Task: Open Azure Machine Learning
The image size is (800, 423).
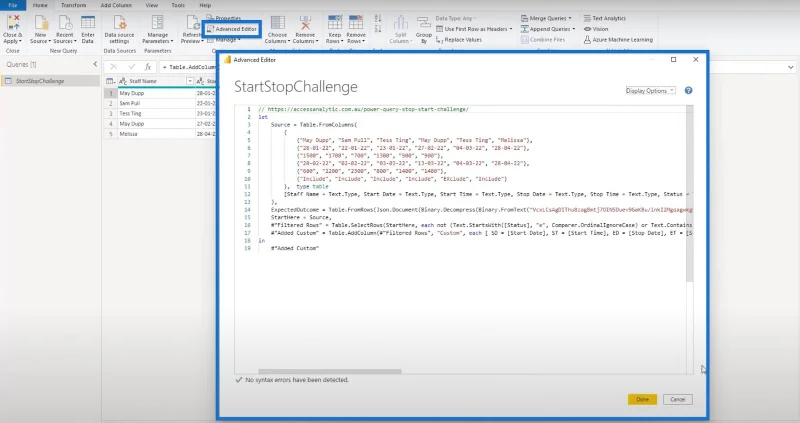Action: pos(618,40)
